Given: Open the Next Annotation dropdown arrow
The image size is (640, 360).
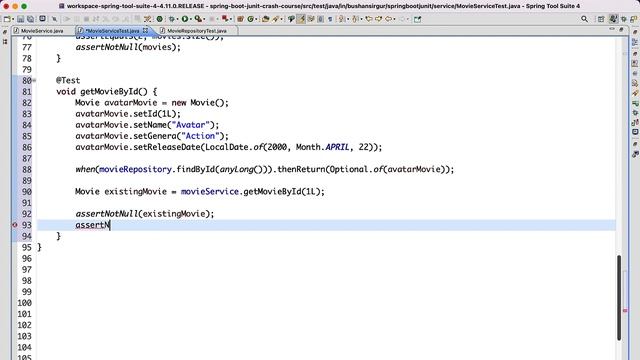Looking at the screenshot, I should (x=348, y=19).
